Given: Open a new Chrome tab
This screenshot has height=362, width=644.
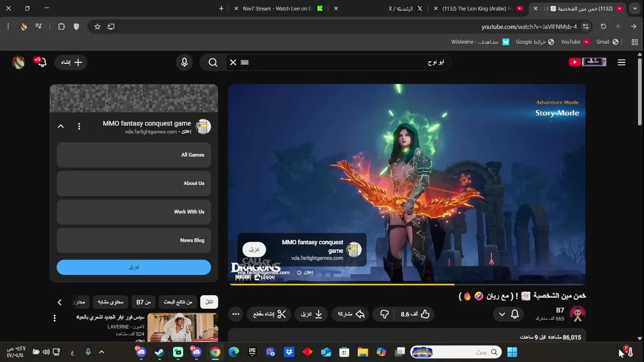Looking at the screenshot, I should tap(221, 9).
